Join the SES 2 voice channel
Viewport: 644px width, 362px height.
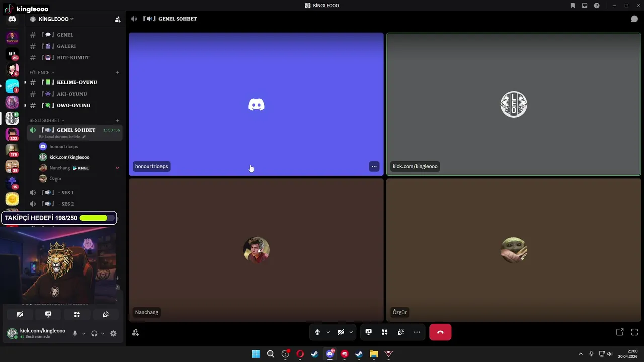click(x=74, y=204)
